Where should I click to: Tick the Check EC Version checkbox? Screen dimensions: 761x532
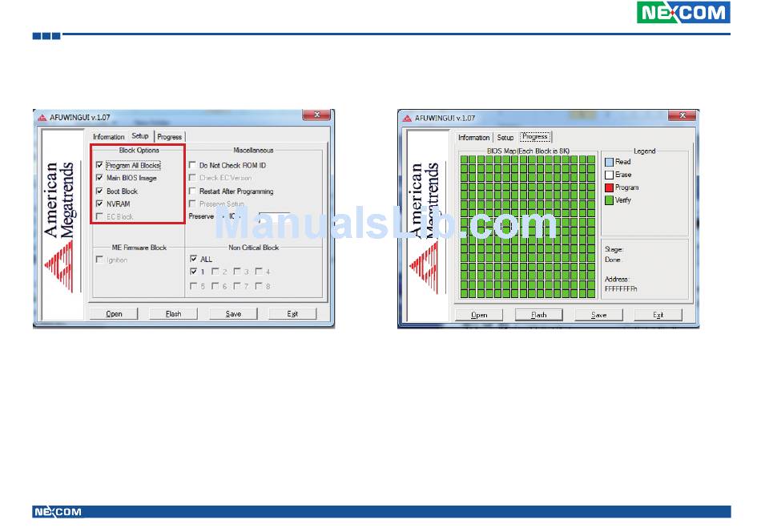coord(193,178)
